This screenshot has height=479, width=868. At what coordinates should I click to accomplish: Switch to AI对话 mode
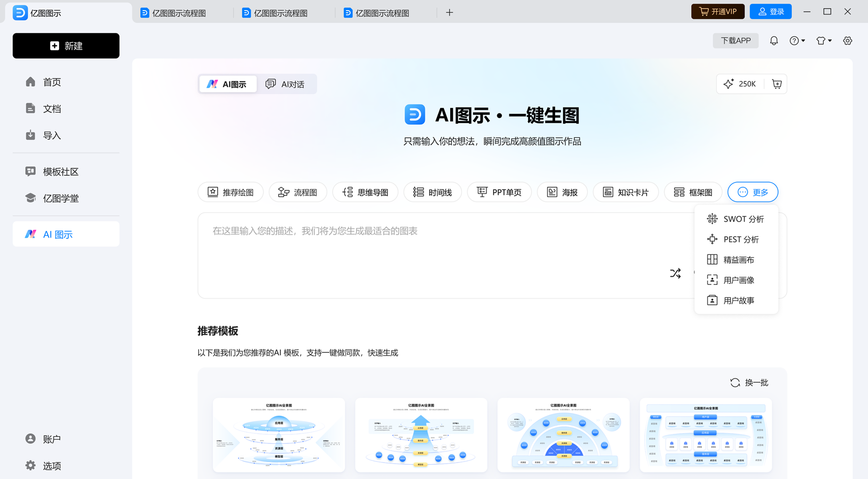pos(286,84)
